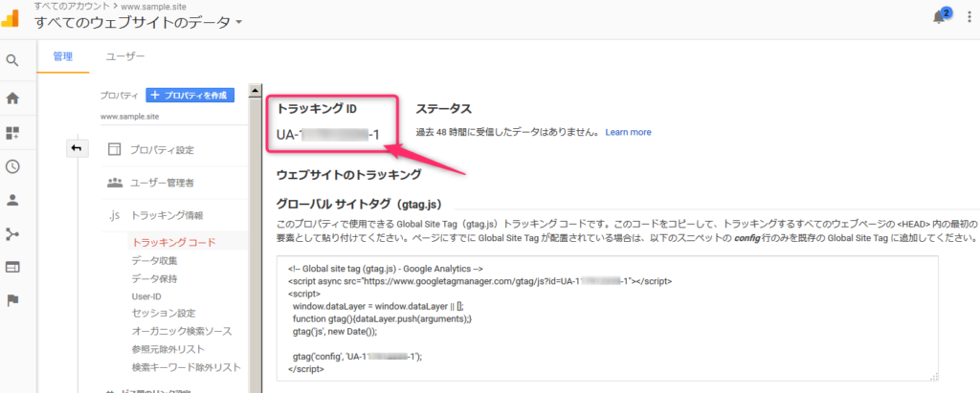Select セッション設定 submenu item
The width and height of the screenshot is (980, 393).
click(x=164, y=313)
